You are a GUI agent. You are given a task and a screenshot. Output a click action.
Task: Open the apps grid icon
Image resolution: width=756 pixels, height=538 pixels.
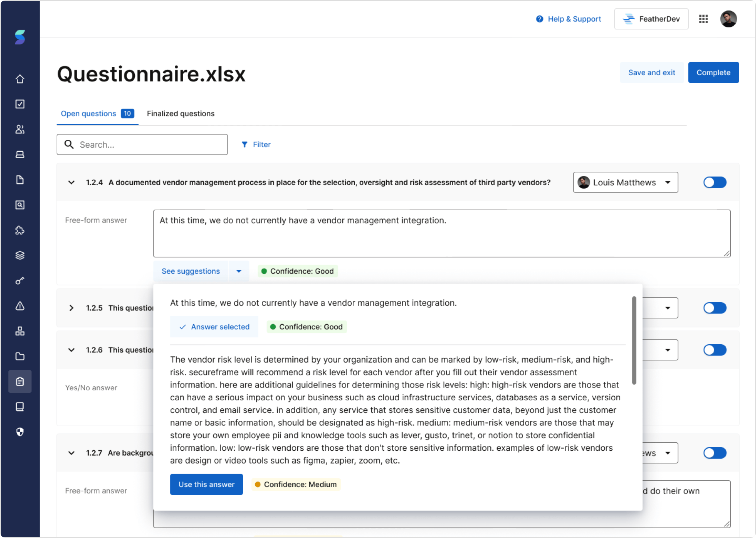(x=703, y=19)
